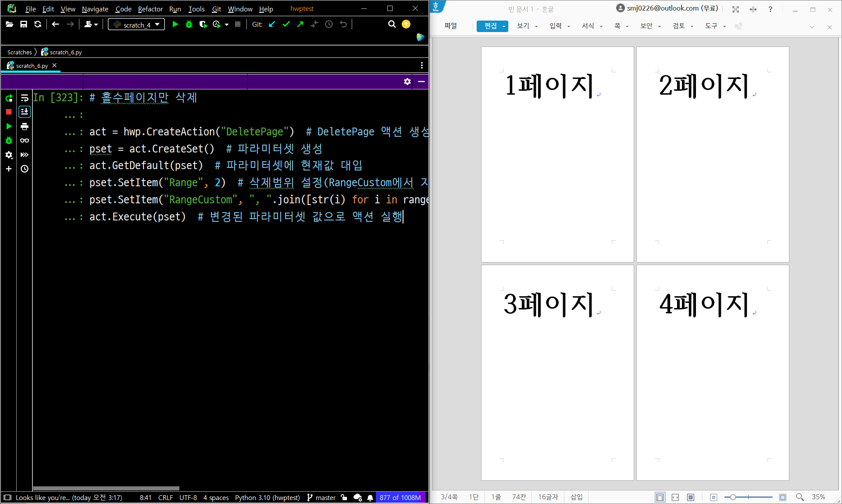Open scratch_4 run configuration dropdown
842x504 pixels.
[136, 25]
